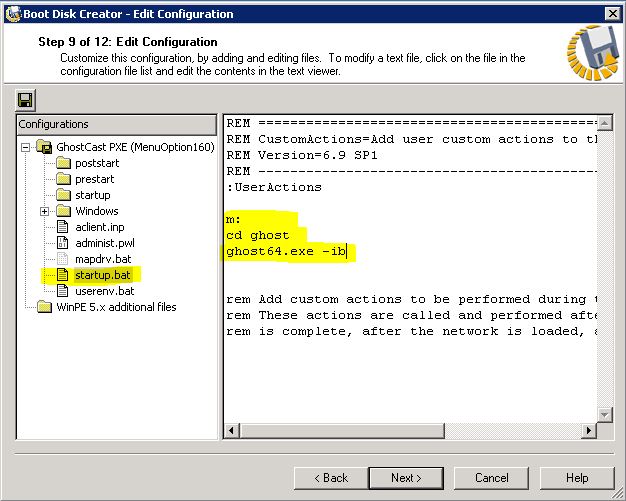Viewport: 626px width, 501px height.
Task: Close the Edit Configuration window
Action: pos(612,14)
